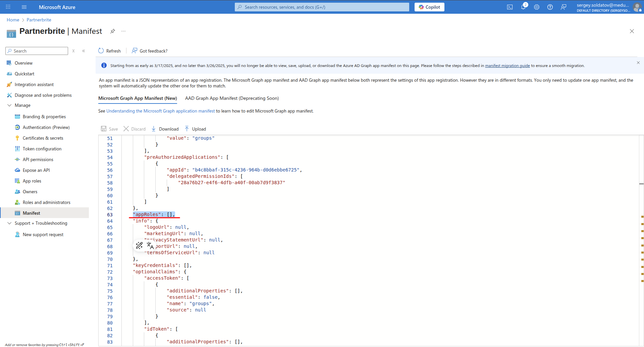644x347 pixels.
Task: Open the portal hamburger menu
Action: click(x=24, y=7)
